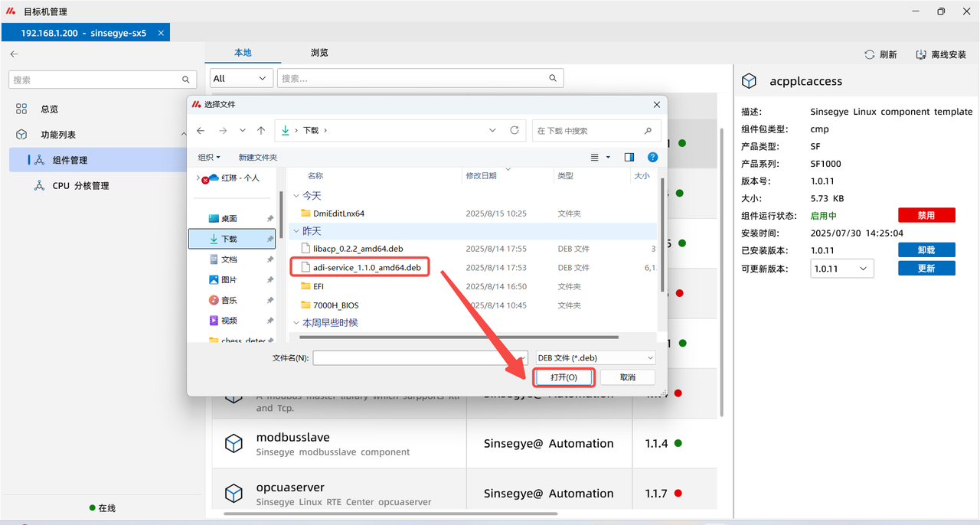Image resolution: width=980 pixels, height=525 pixels.
Task: Collapse the 昨天 file group
Action: pyautogui.click(x=296, y=231)
